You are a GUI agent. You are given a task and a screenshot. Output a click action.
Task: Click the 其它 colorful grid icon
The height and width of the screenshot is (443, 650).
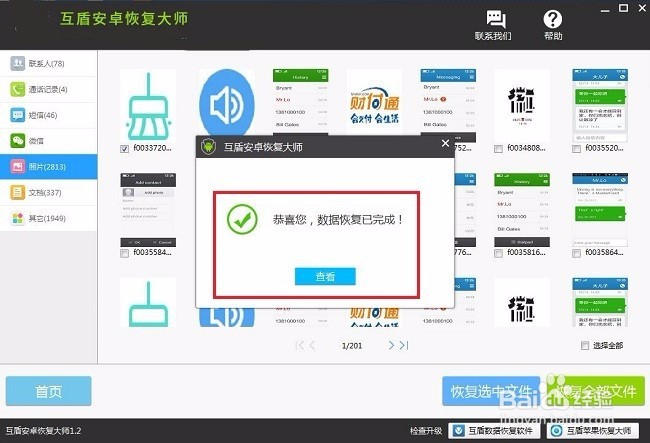pos(17,218)
